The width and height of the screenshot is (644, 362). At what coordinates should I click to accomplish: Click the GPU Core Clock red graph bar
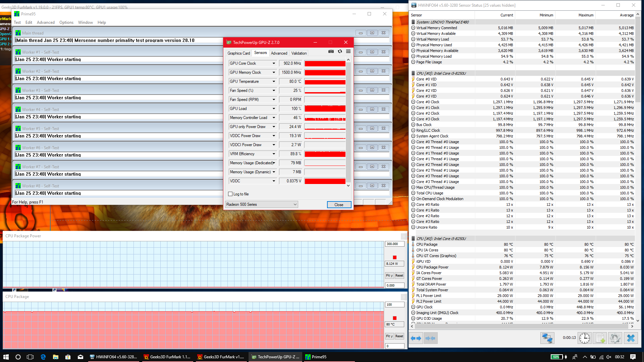(325, 63)
